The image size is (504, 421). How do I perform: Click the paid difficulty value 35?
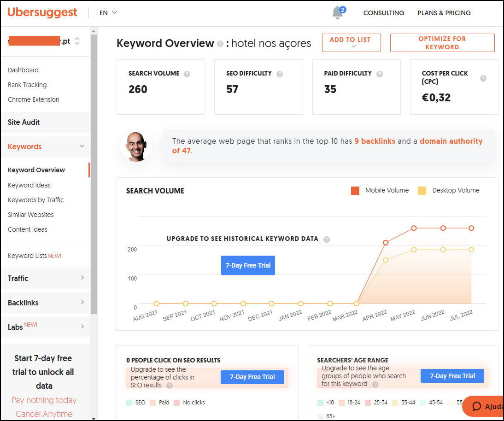[x=330, y=89]
